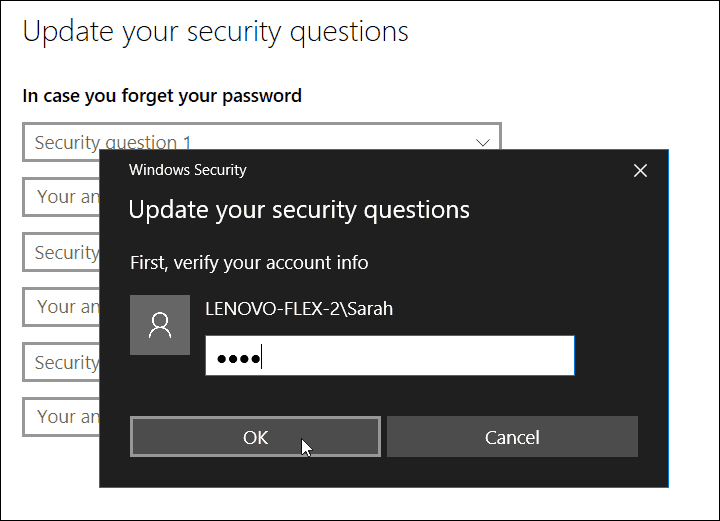Viewport: 720px width, 521px height.
Task: Open the second Security question dropdown
Action: (61, 252)
